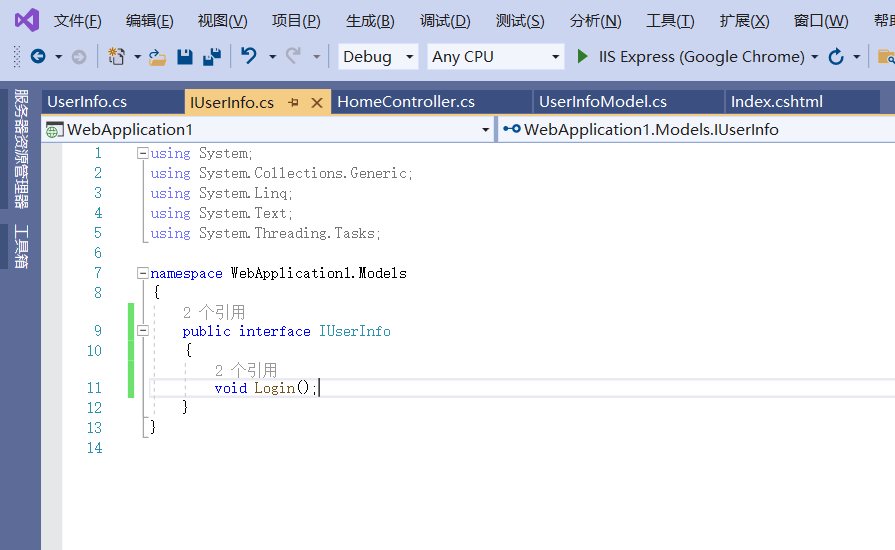Collapse the IUserInfo interface block

pos(143,331)
